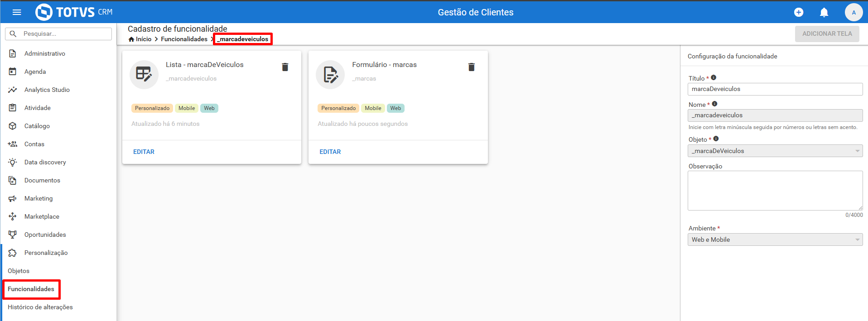Open the Ambiente Web e Mobile dropdown
This screenshot has height=321, width=868.
point(775,240)
